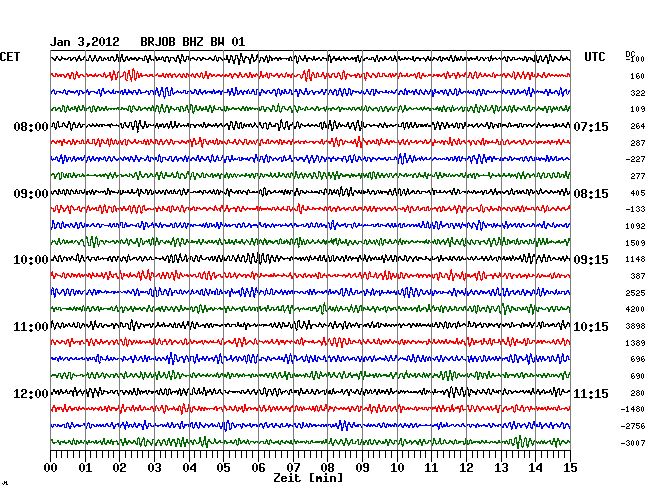This screenshot has width=650, height=494.
Task: Click the DC offset value 405
Action: click(x=638, y=193)
